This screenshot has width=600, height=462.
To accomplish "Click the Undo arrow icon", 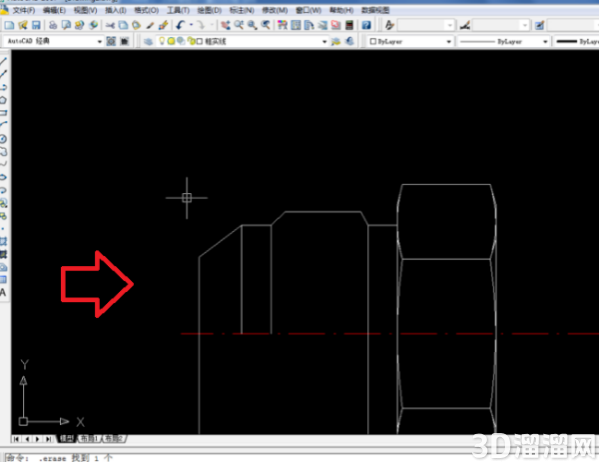I will (180, 25).
